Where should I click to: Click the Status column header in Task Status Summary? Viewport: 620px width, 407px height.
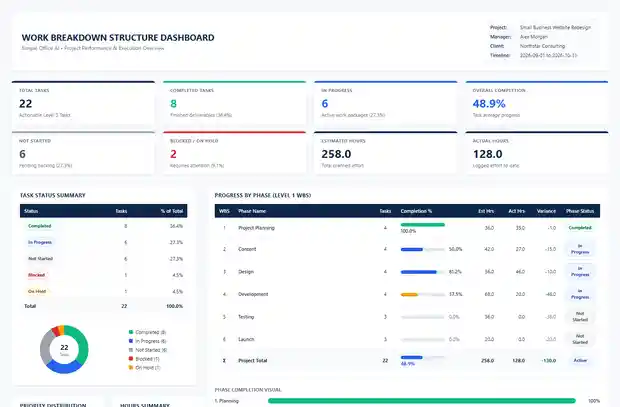tap(31, 211)
